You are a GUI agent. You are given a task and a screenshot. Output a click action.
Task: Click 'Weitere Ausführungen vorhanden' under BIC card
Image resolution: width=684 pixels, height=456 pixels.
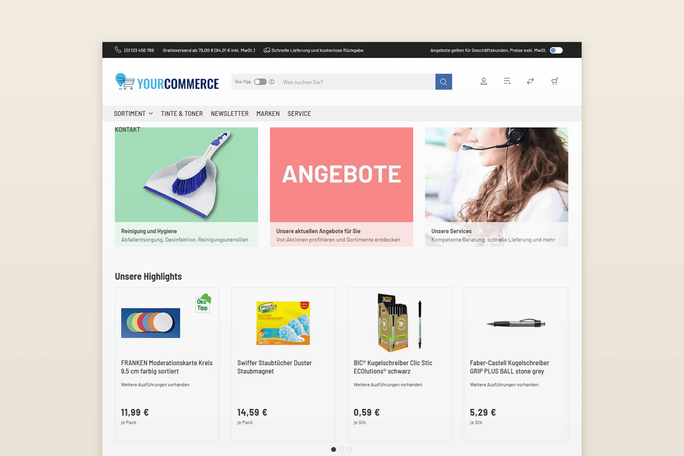(x=388, y=385)
